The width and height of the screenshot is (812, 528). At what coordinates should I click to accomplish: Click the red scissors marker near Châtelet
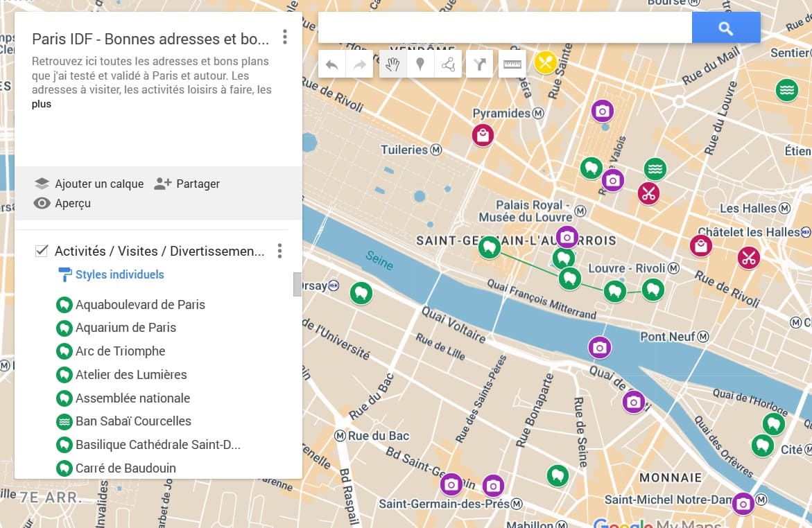(748, 257)
